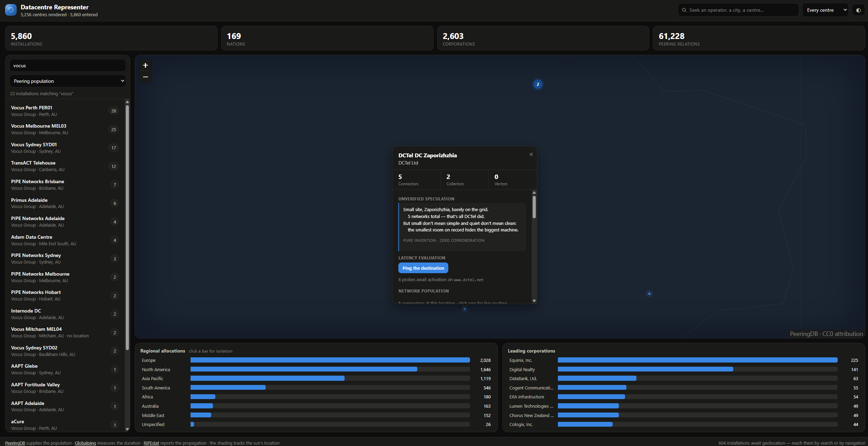Select Internode DC row
This screenshot has width=868, height=446.
click(65, 314)
